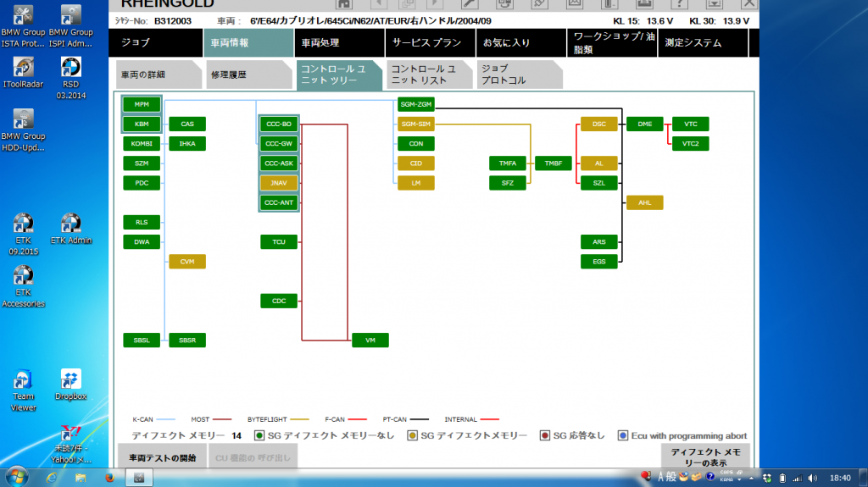Click the IME help icon in language bar
Viewport: 868px width, 487px height.
point(710,477)
